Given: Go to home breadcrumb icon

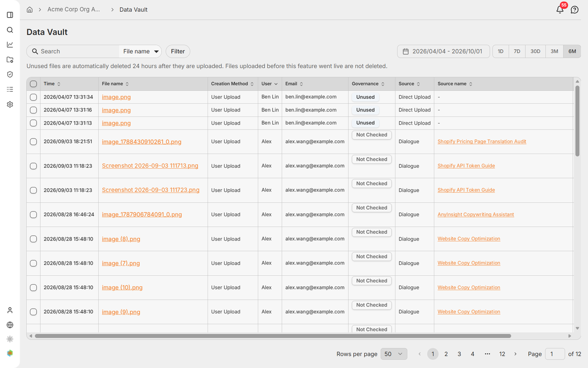Looking at the screenshot, I should 30,9.
